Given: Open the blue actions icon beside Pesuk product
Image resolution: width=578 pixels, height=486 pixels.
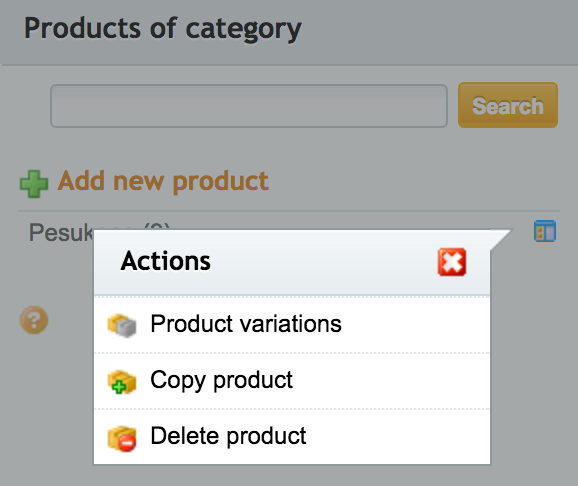Looking at the screenshot, I should click(545, 231).
